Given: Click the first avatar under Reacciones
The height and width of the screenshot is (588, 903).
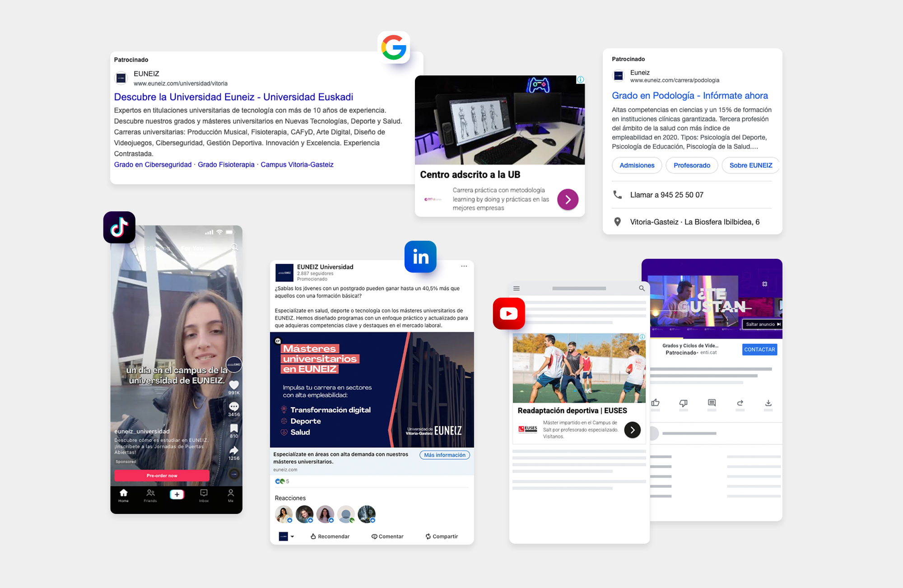Looking at the screenshot, I should point(284,514).
